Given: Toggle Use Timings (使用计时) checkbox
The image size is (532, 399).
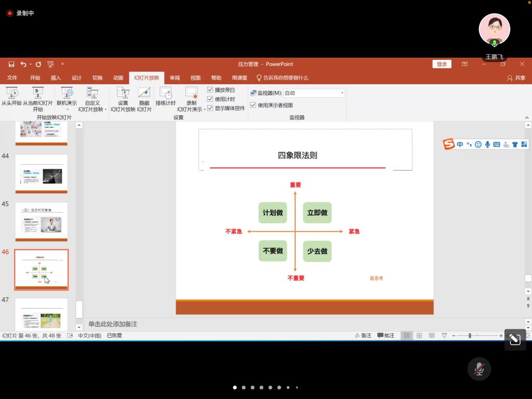Looking at the screenshot, I should pyautogui.click(x=210, y=99).
